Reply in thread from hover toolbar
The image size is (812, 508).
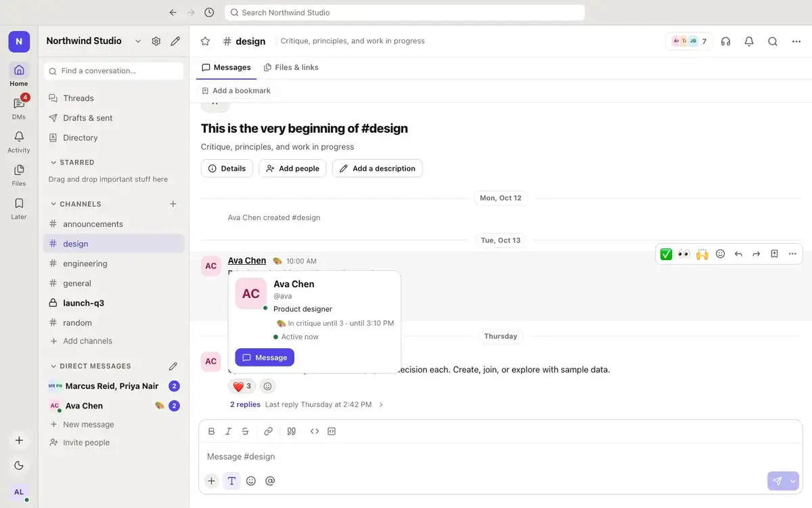click(738, 254)
